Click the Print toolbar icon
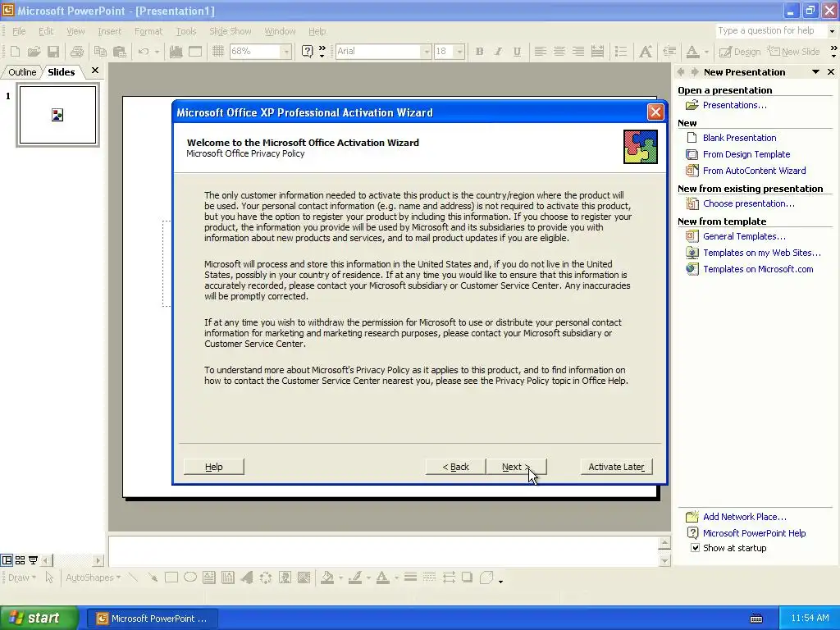Screen dimensions: 840x630 coord(77,52)
